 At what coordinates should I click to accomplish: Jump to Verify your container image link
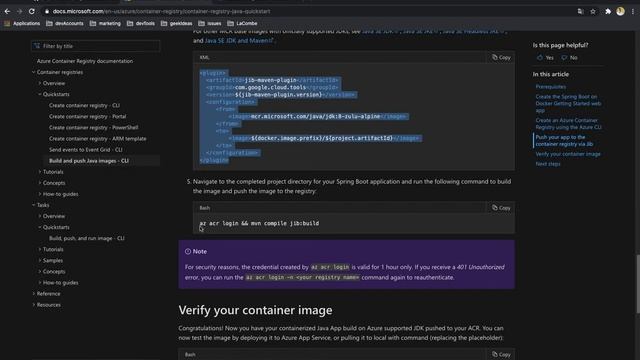568,154
